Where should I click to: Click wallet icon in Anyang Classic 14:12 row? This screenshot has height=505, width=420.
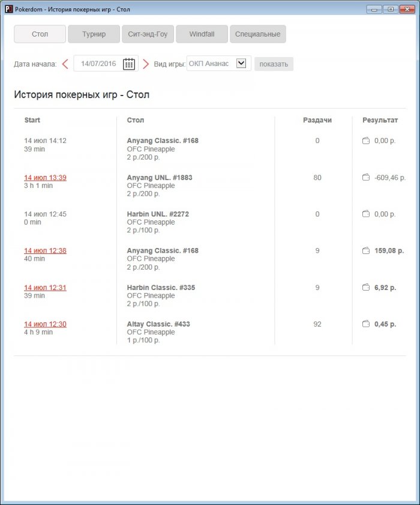(x=366, y=141)
